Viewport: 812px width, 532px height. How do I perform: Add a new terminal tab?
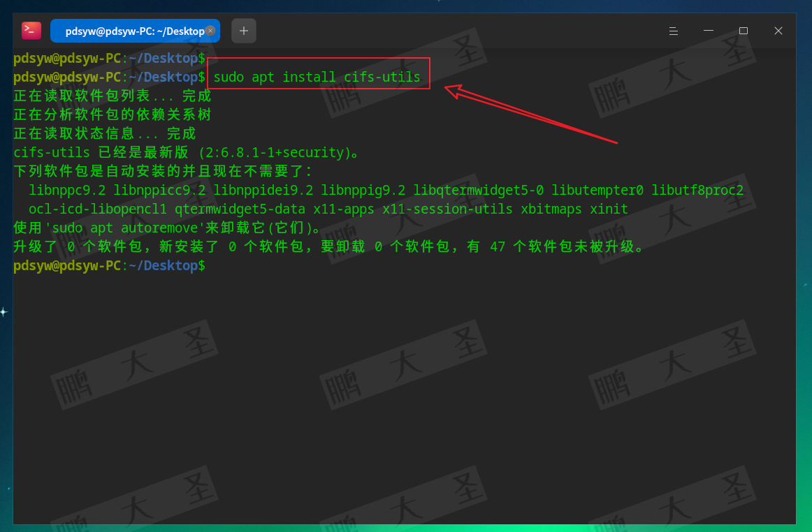click(243, 31)
